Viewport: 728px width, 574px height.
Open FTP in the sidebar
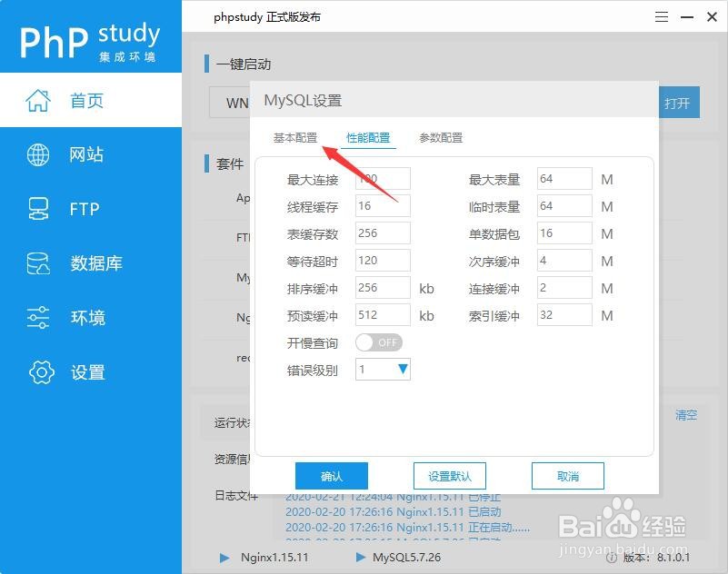91,209
